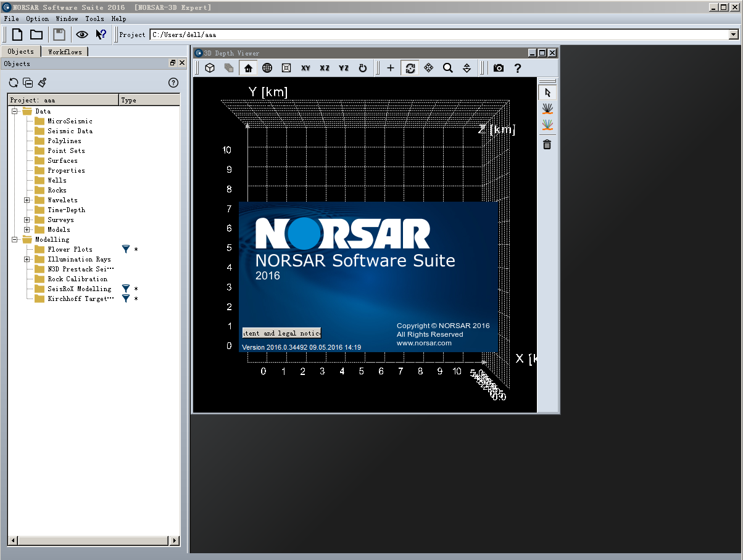
Task: Click the Objects tree horizontal scrollbar right arrow
Action: click(x=175, y=540)
